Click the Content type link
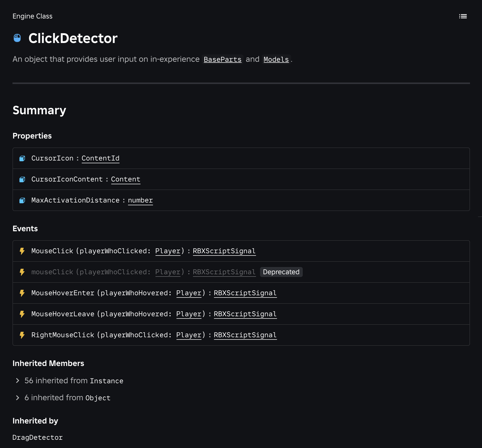Image resolution: width=482 pixels, height=448 pixels. [125, 179]
